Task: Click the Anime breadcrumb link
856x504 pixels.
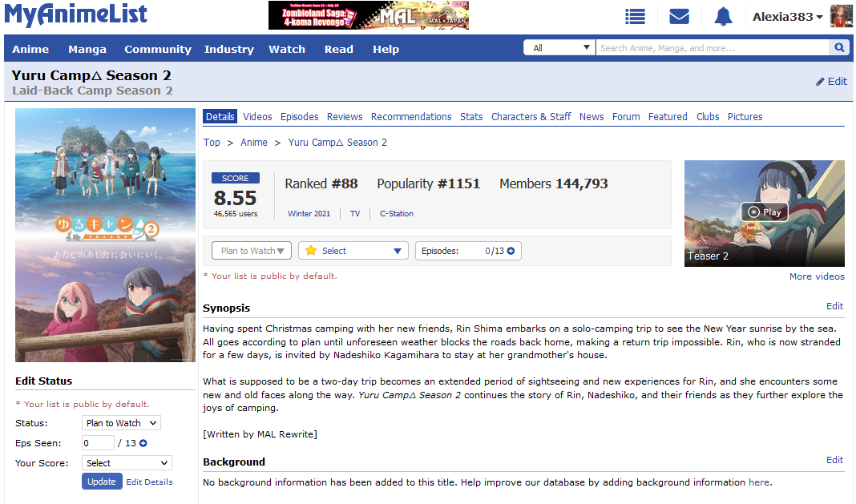Action: pyautogui.click(x=254, y=143)
